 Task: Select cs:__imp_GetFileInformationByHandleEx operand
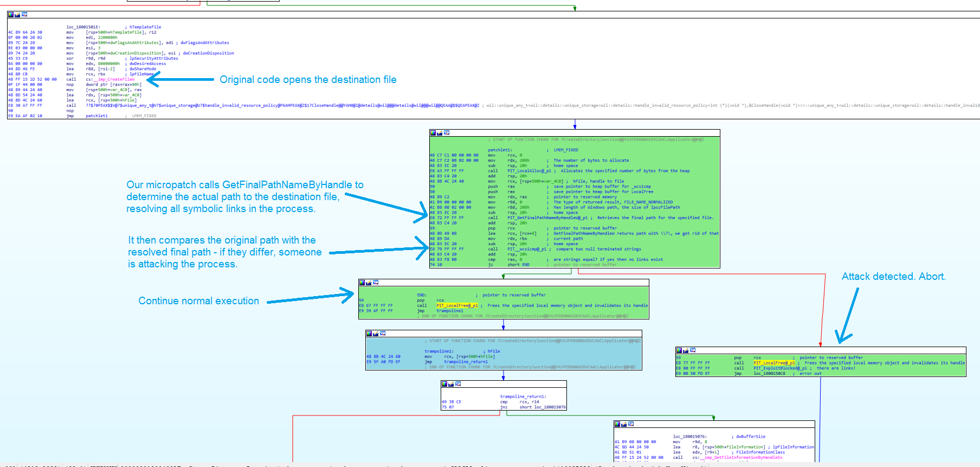(x=737, y=457)
